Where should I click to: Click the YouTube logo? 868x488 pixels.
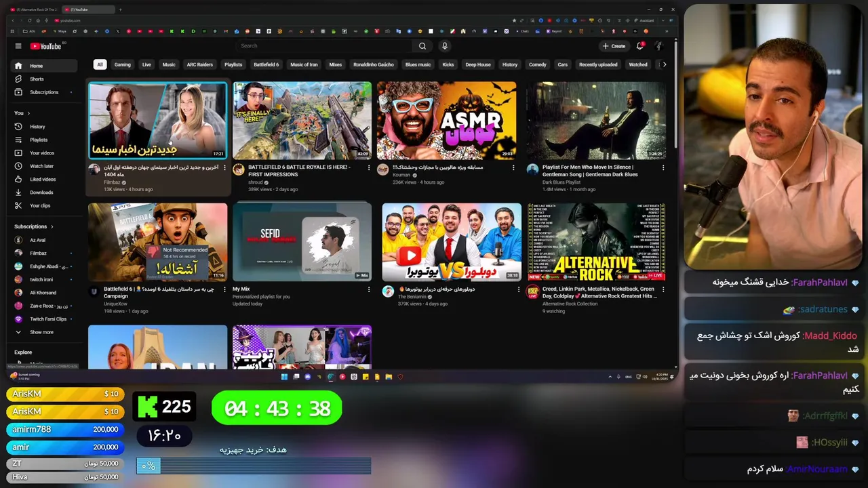(x=45, y=46)
